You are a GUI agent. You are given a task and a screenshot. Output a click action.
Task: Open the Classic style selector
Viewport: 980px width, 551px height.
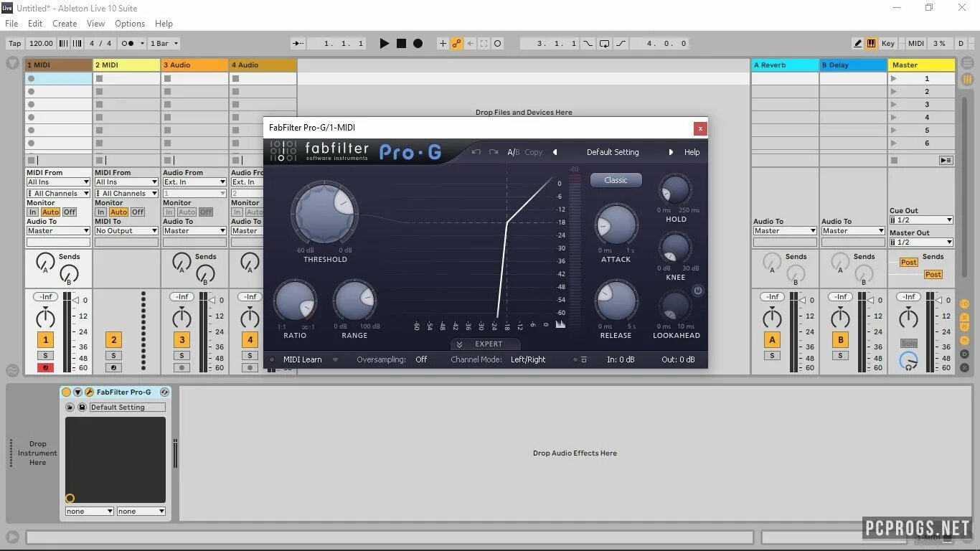point(616,180)
